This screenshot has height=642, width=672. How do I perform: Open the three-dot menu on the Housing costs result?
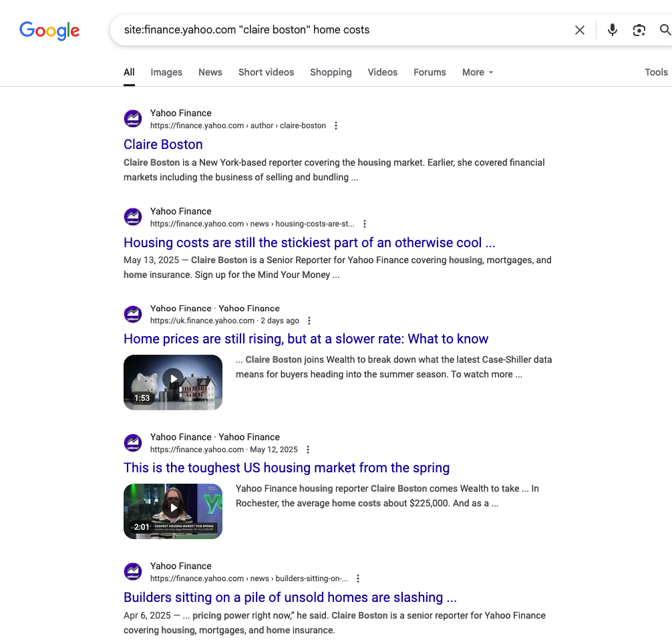click(365, 224)
